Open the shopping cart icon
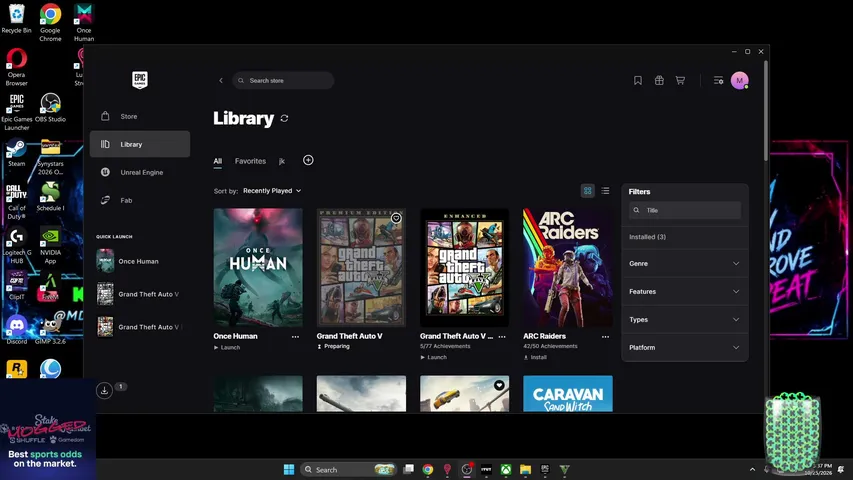The image size is (853, 480). tap(680, 81)
